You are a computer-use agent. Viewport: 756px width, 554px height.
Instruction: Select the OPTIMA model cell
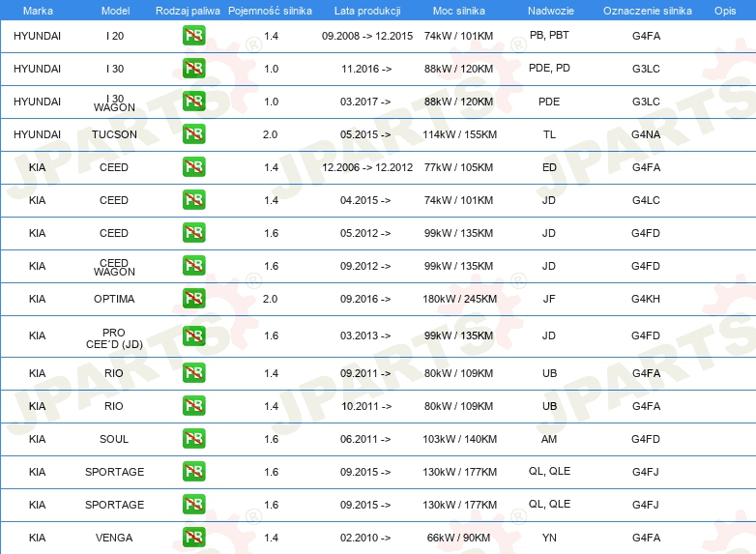point(114,299)
